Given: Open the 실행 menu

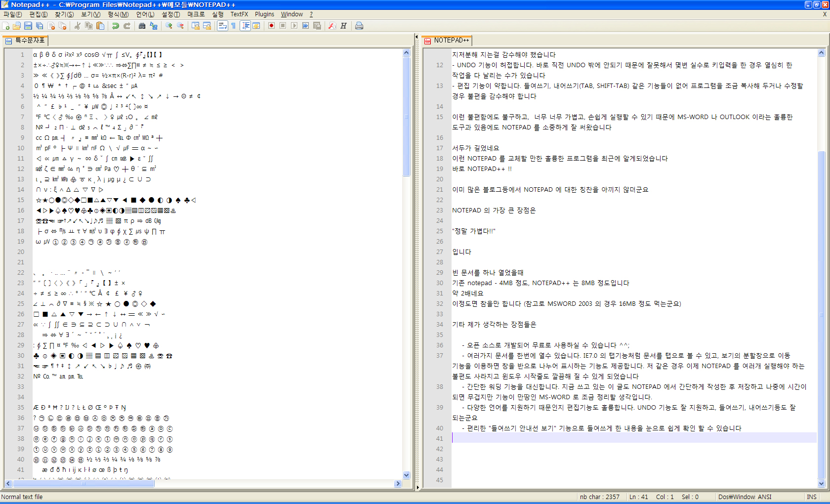Looking at the screenshot, I should (218, 14).
